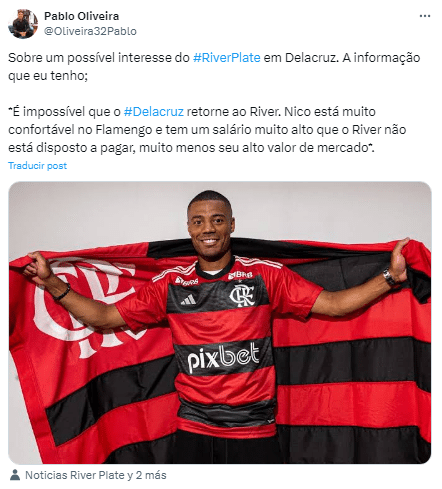Screen dimensions: 442x489
Task: Click Pablo Oliveira's profile avatar
Action: [x=23, y=24]
